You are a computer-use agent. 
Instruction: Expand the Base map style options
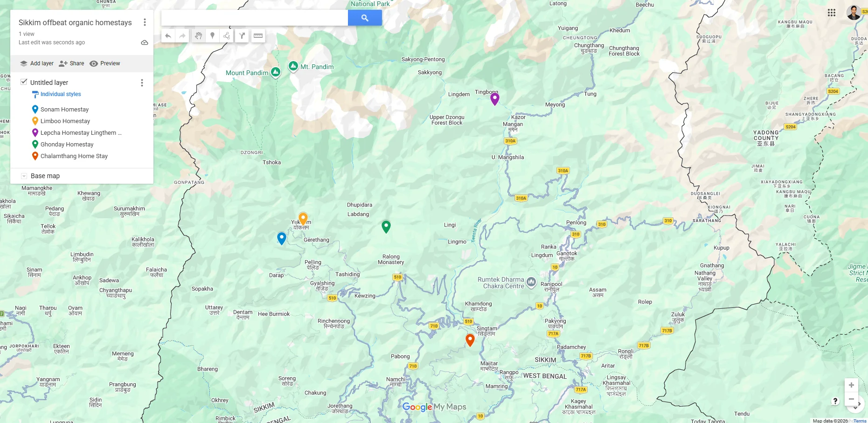[23, 176]
